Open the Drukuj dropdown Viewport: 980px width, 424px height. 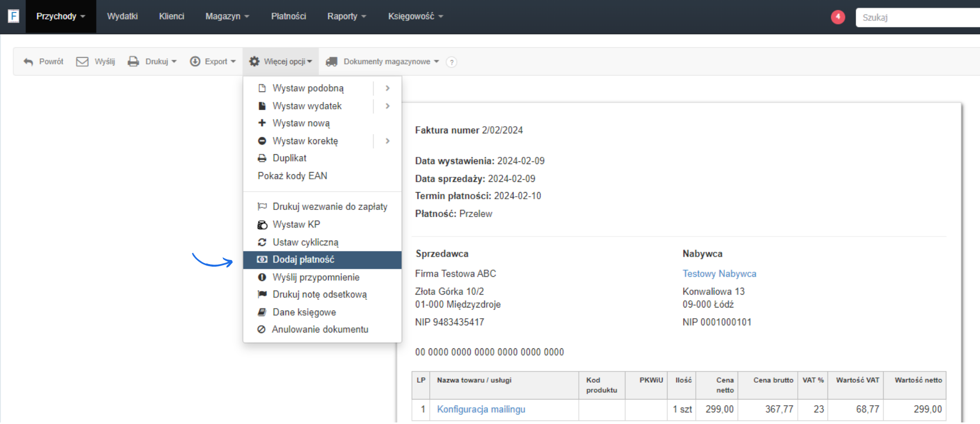point(152,62)
